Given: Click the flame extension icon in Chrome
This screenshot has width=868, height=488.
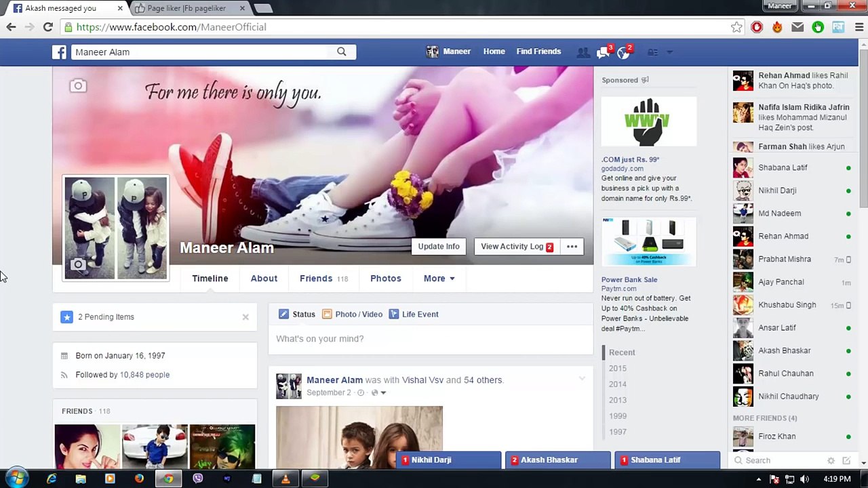Looking at the screenshot, I should point(777,27).
